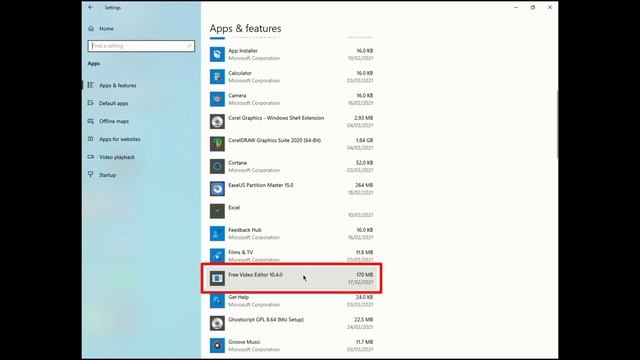The height and width of the screenshot is (360, 640).
Task: Click the Apps & features sidebar icon
Action: pyautogui.click(x=91, y=85)
